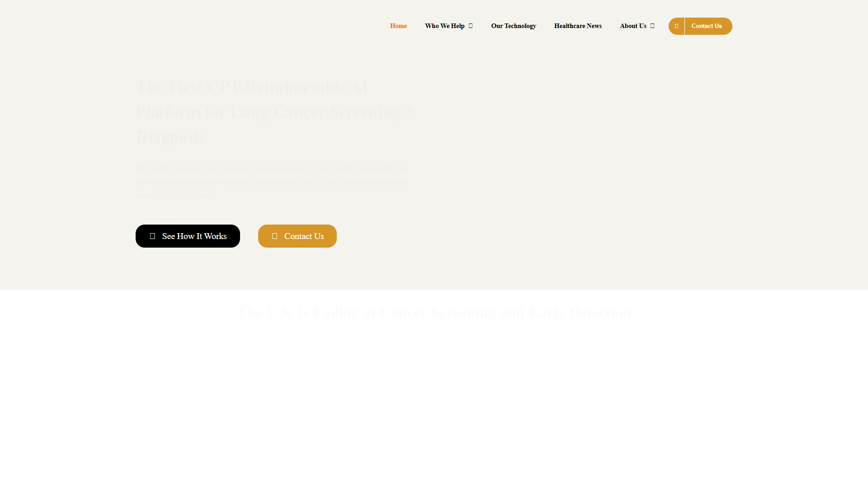Open the About Us menu item
Viewport: 868px width, 488px height.
pos(633,26)
